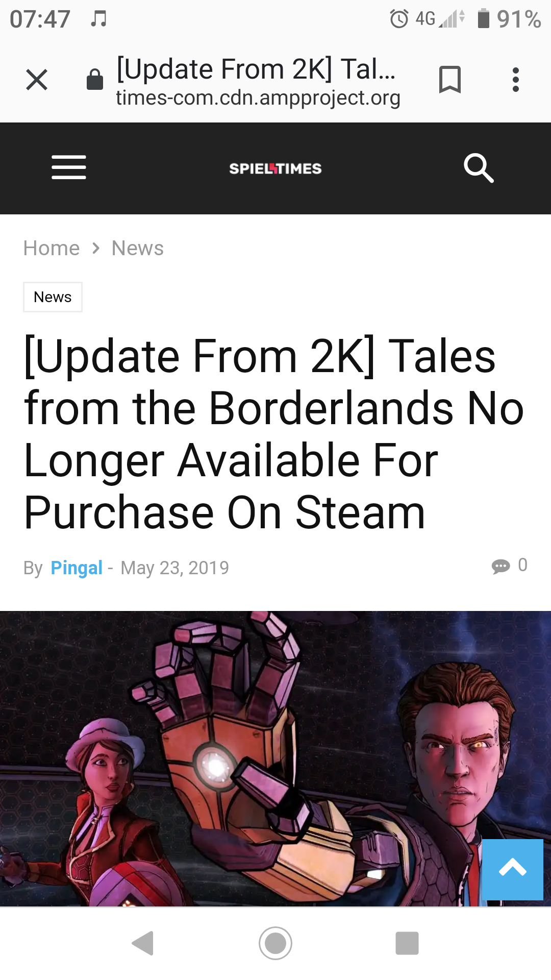View site security via the lock icon
The width and height of the screenshot is (551, 980).
point(95,79)
